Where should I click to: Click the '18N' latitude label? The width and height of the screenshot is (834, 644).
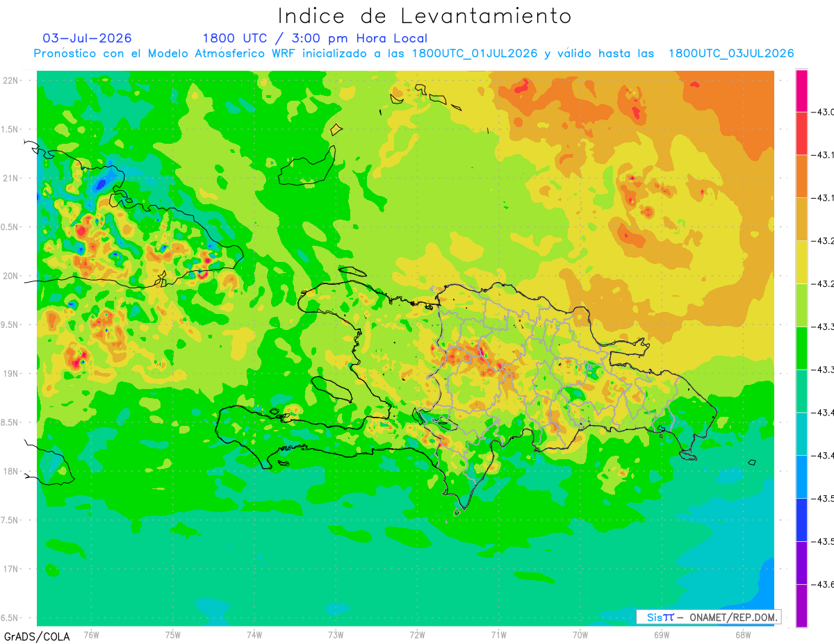tap(11, 471)
